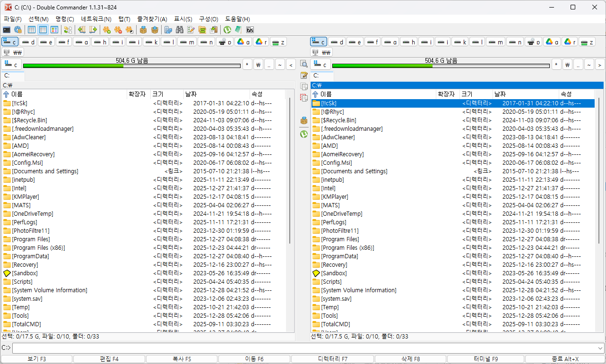Open search with the binoculars toolbar icon
606x364 pixels.
[x=180, y=30]
